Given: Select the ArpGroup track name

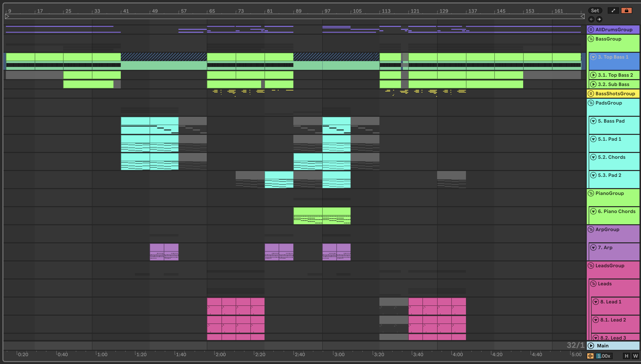Looking at the screenshot, I should [607, 229].
